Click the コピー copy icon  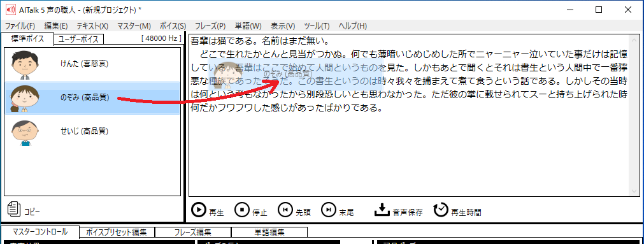click(15, 209)
